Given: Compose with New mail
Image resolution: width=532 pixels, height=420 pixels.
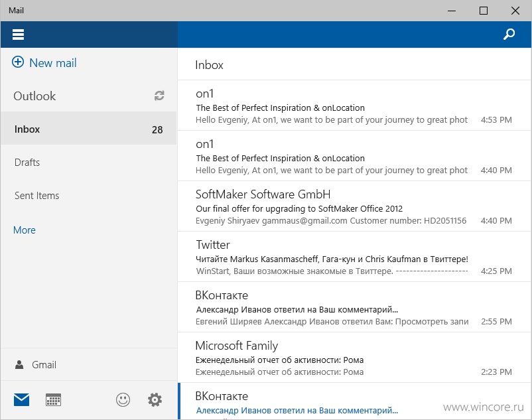Looking at the screenshot, I should pos(44,62).
